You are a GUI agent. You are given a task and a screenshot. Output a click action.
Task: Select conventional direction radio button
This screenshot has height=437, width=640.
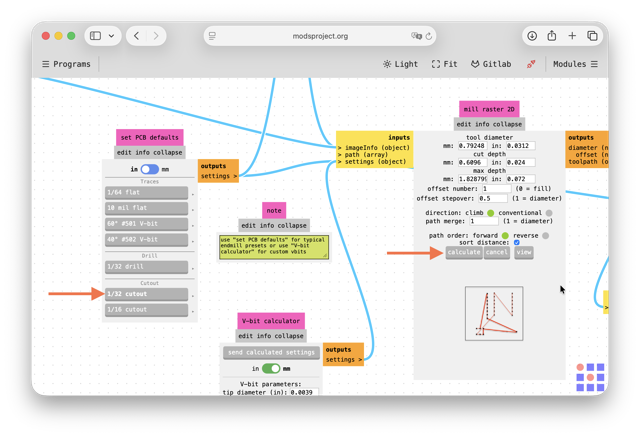(549, 213)
